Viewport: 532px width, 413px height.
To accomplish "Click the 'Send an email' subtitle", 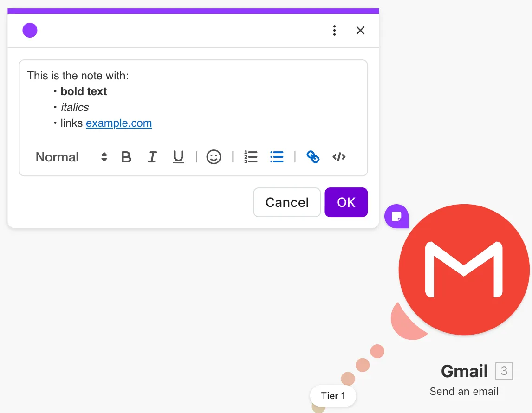I will (464, 391).
